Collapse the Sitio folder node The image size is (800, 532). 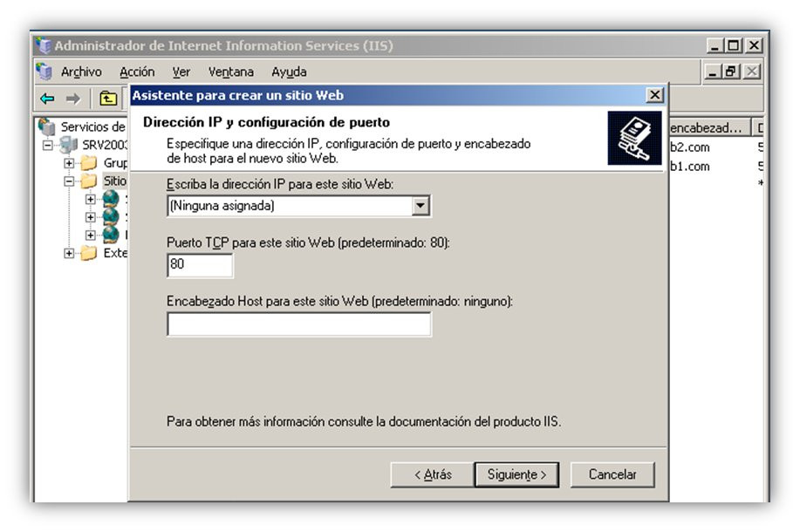[x=69, y=181]
